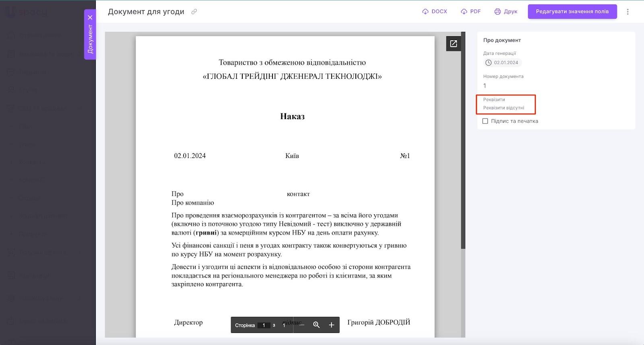This screenshot has height=345, width=644.
Task: Zoom in with the plus icon
Action: pos(331,325)
